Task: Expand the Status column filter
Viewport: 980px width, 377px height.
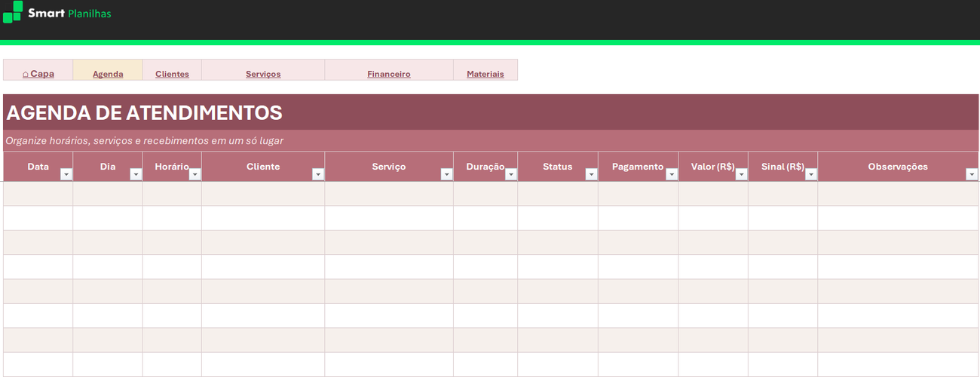Action: (x=591, y=174)
